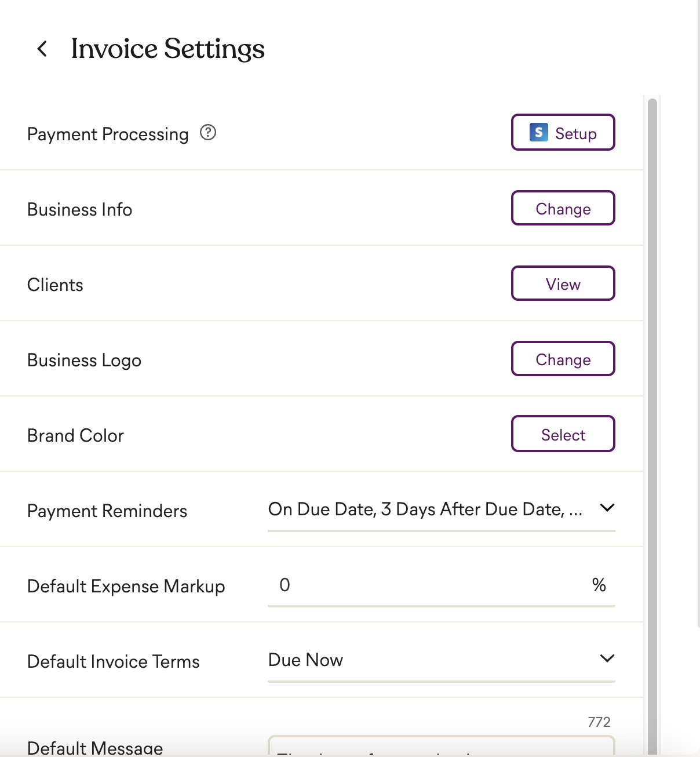Viewport: 700px width, 757px height.
Task: Expand the Default Invoice Terms chevron
Action: (607, 659)
